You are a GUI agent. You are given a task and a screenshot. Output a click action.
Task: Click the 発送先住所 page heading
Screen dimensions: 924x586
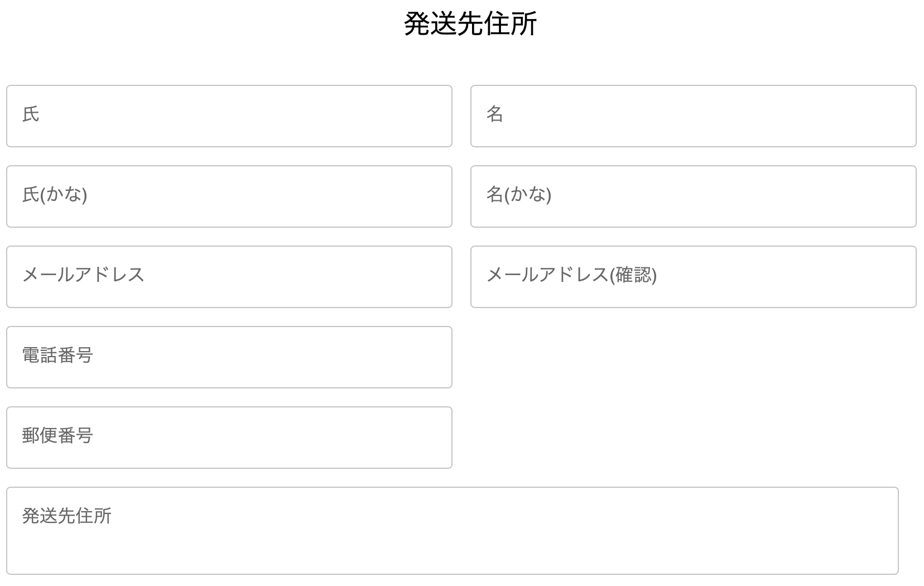pyautogui.click(x=470, y=24)
